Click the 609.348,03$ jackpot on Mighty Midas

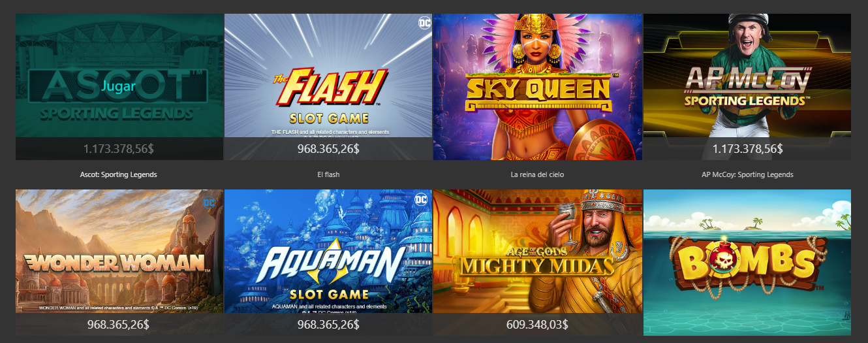point(537,324)
